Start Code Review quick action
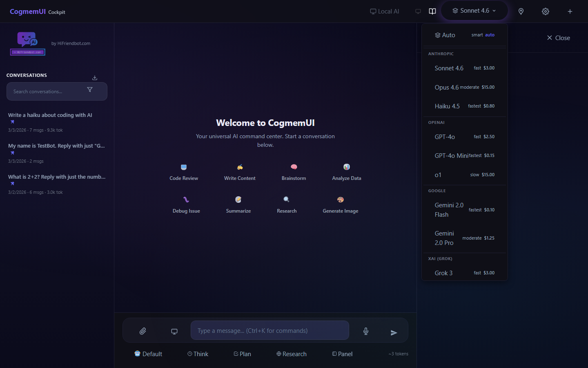 coord(184,173)
